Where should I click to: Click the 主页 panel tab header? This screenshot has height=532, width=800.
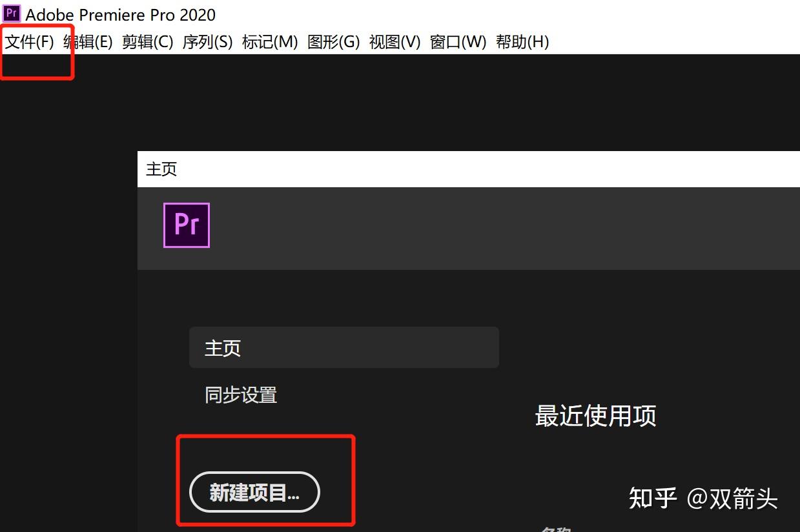tap(161, 169)
